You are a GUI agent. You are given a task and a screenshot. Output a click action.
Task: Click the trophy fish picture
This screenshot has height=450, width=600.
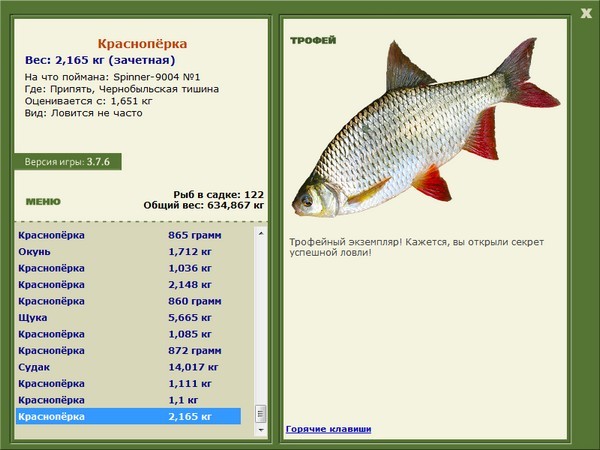(x=426, y=128)
